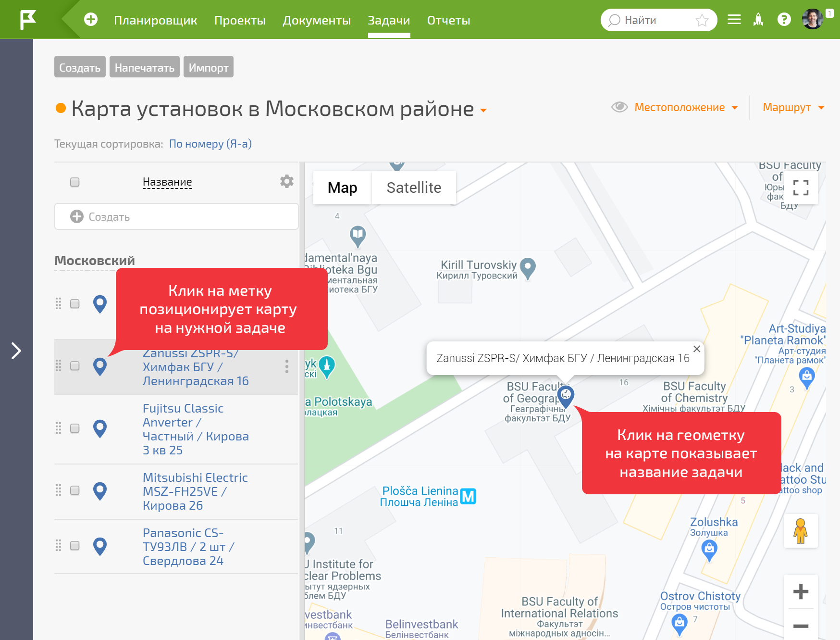840x640 pixels.
Task: Toggle map fullscreen view
Action: [x=801, y=188]
